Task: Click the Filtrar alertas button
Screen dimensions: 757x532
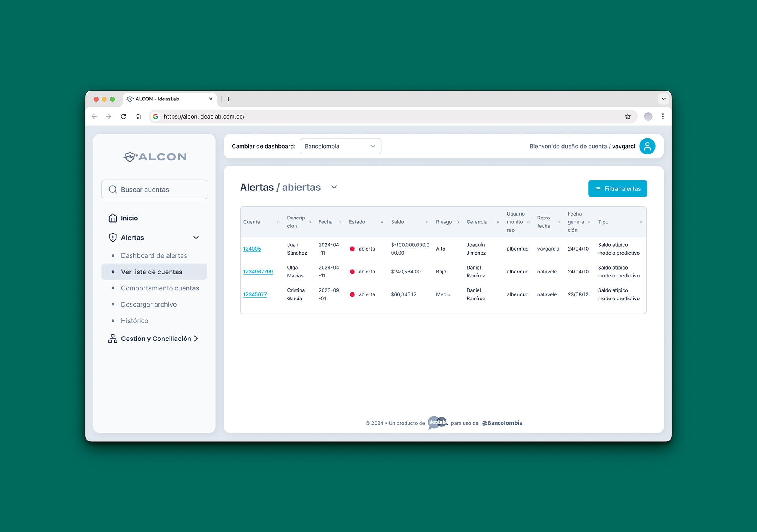Action: tap(617, 189)
